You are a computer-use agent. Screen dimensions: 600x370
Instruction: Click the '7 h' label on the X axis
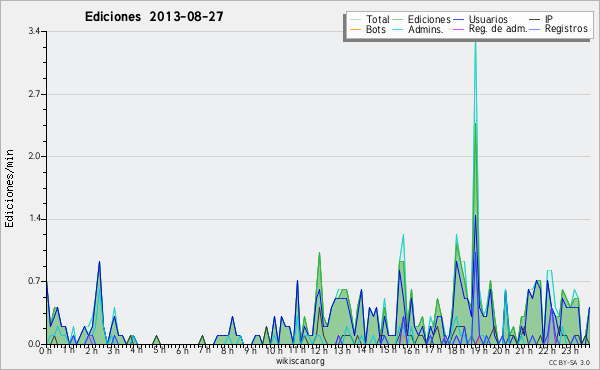point(204,350)
